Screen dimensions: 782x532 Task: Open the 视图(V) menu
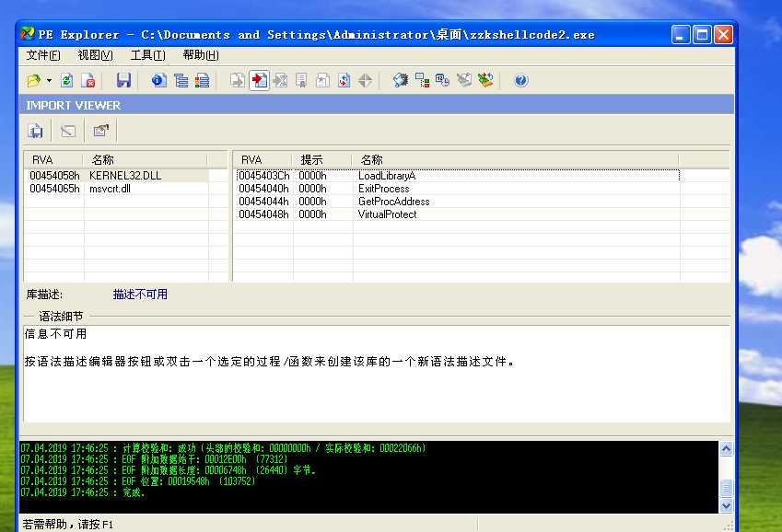point(95,55)
